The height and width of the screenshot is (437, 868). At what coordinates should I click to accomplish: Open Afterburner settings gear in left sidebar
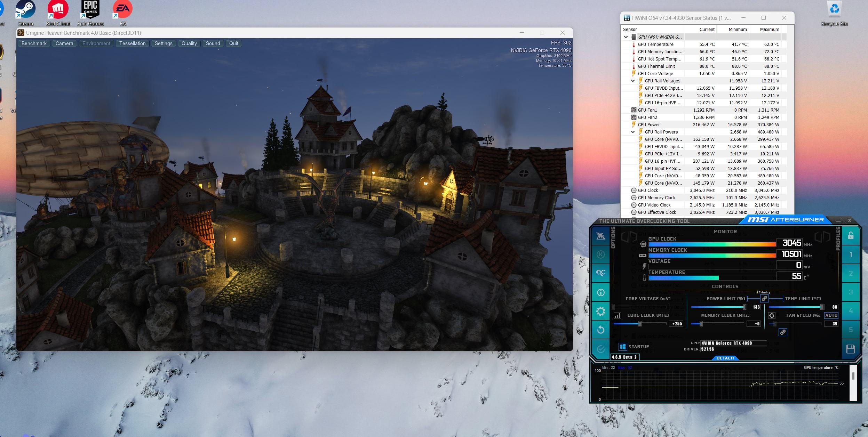click(x=600, y=311)
